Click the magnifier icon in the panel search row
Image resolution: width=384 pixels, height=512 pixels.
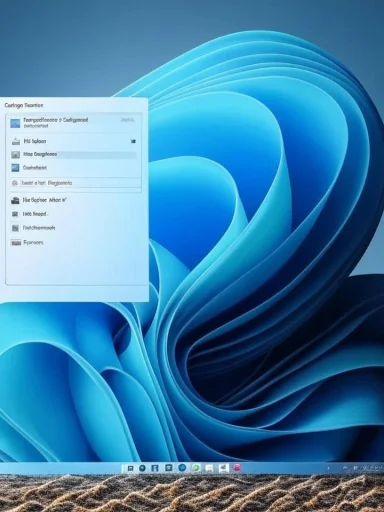coord(15,183)
